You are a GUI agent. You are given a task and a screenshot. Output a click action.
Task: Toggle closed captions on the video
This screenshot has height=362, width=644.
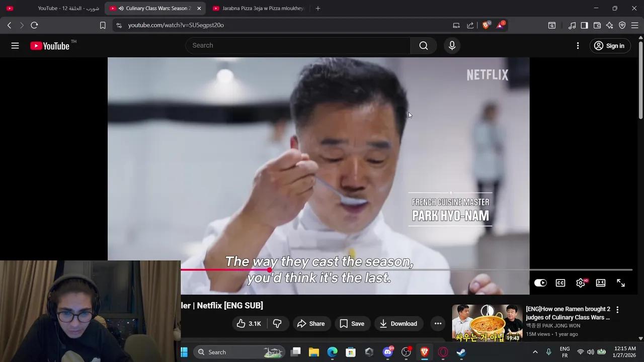click(x=560, y=283)
